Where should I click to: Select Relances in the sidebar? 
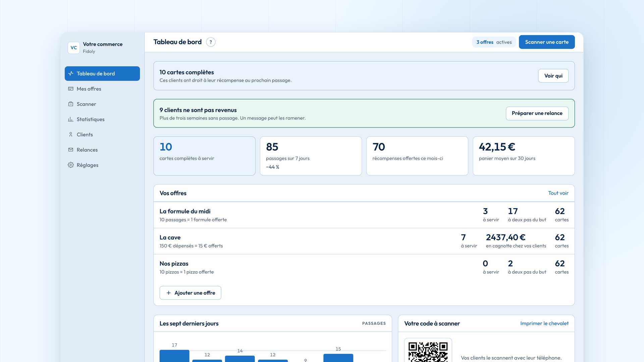pyautogui.click(x=102, y=150)
